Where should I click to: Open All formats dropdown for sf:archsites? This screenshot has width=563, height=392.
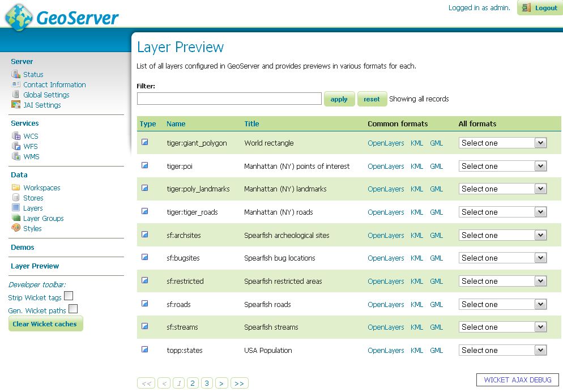coord(503,235)
